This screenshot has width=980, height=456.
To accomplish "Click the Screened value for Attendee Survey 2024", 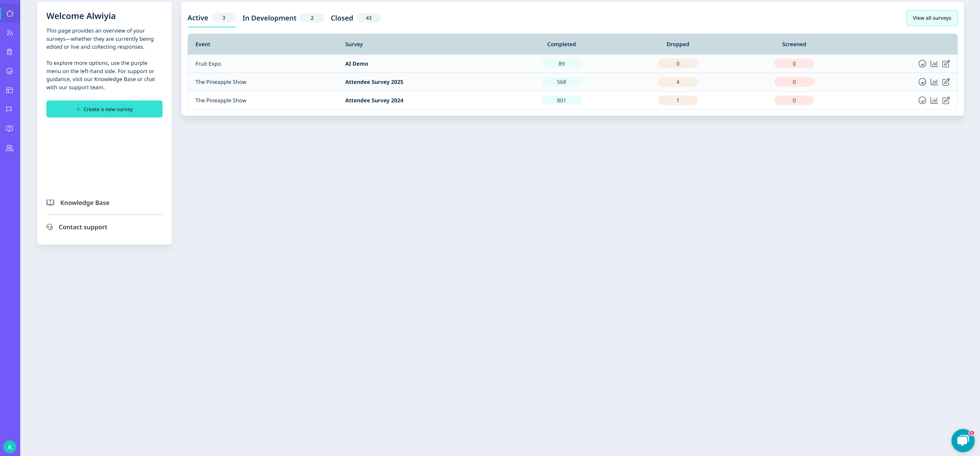I will pyautogui.click(x=794, y=101).
